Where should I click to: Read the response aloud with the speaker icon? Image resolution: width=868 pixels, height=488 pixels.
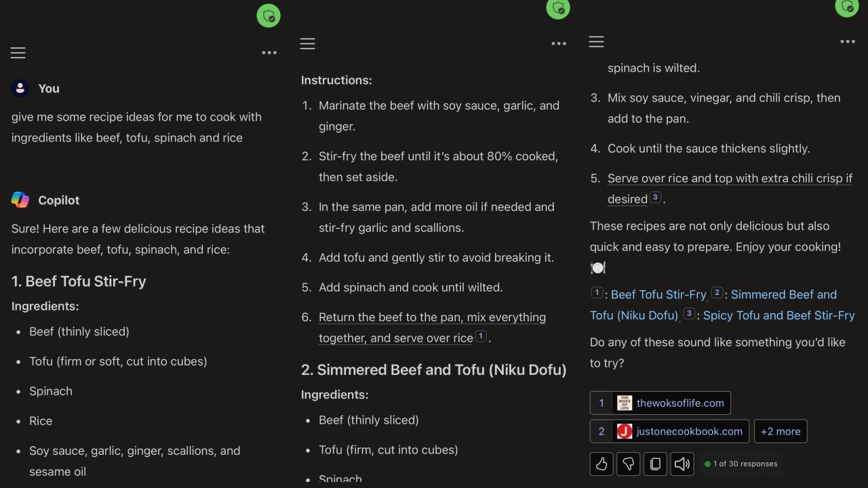(682, 464)
